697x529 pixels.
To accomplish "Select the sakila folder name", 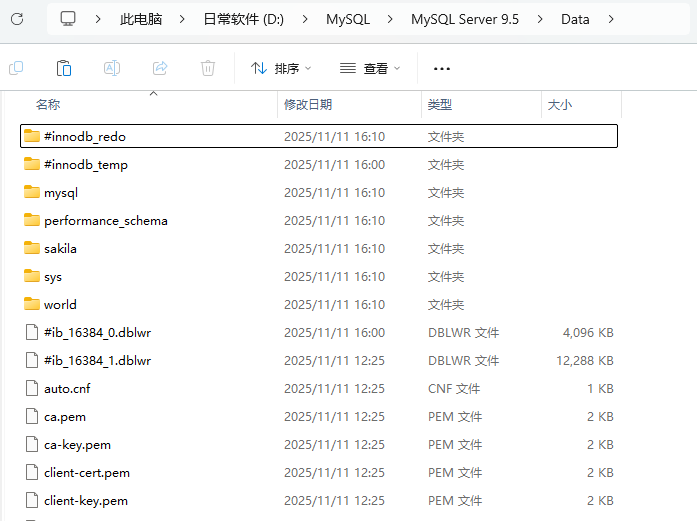I will pyautogui.click(x=60, y=248).
